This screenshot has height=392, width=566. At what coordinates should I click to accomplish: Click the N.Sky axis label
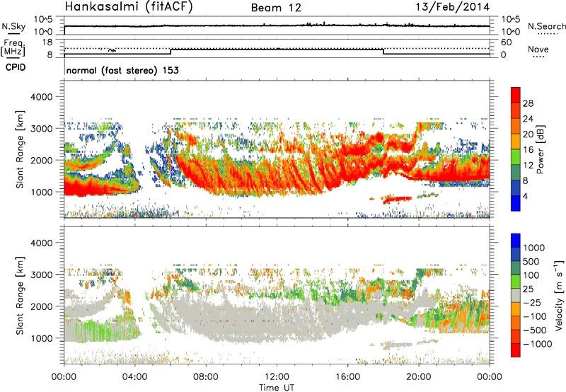[13, 26]
